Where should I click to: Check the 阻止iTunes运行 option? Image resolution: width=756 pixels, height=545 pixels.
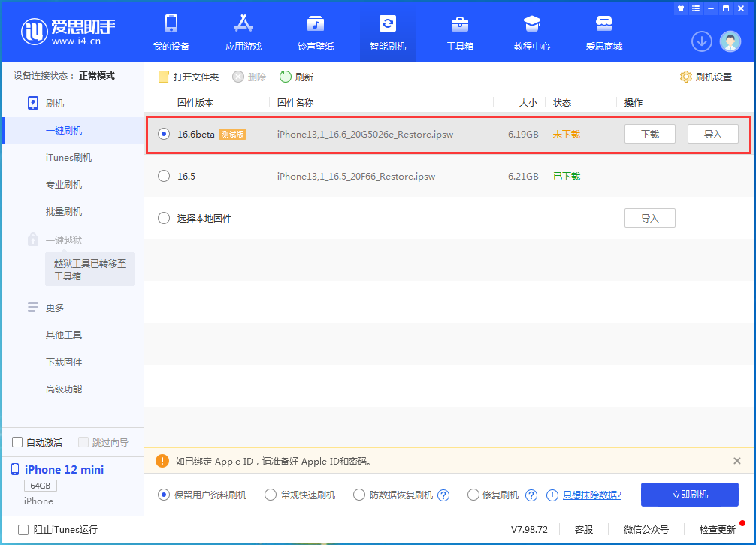[23, 529]
